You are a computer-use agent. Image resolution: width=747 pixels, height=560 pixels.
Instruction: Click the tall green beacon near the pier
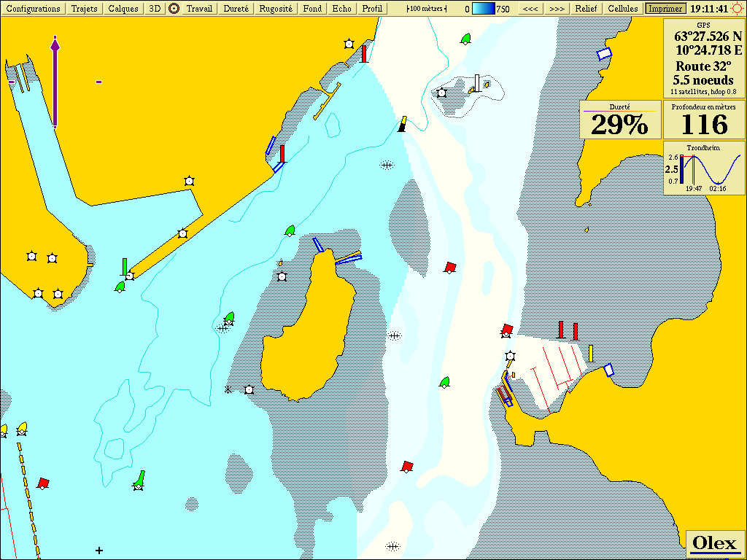pyautogui.click(x=125, y=266)
